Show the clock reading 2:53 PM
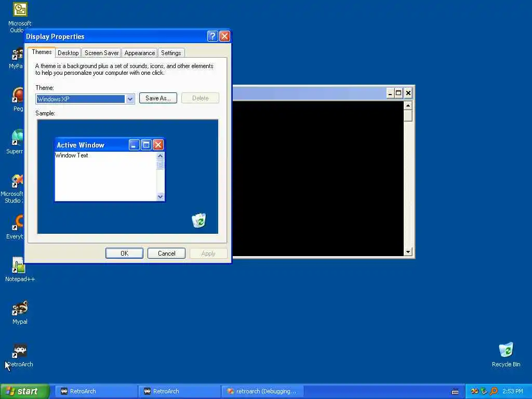 513,391
